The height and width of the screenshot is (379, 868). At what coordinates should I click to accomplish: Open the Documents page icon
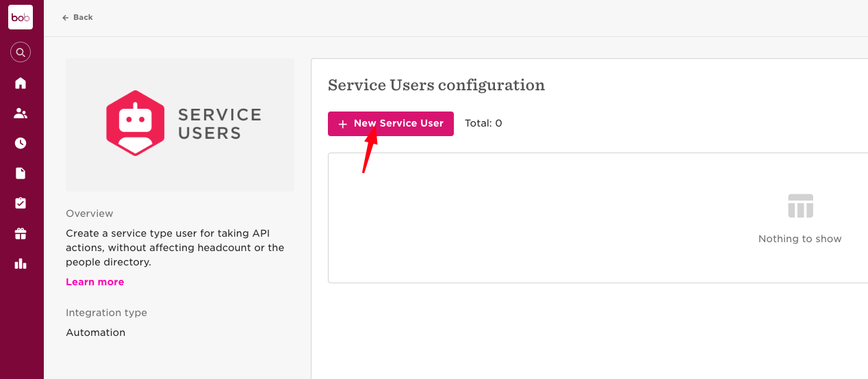point(21,173)
